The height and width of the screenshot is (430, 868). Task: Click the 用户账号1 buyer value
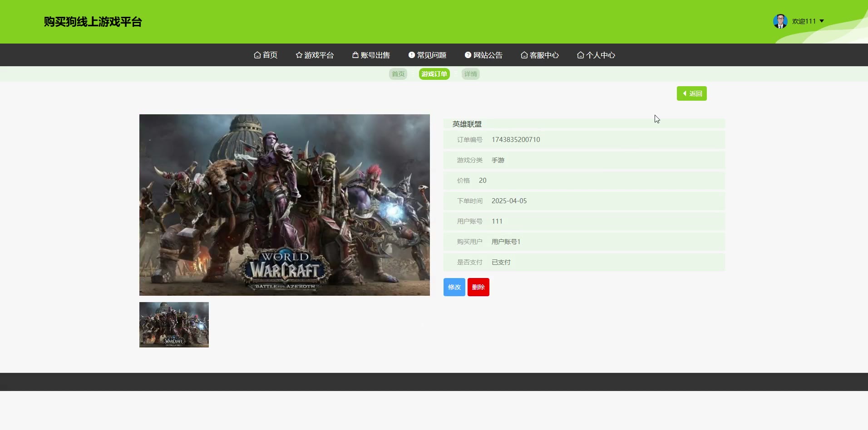506,242
